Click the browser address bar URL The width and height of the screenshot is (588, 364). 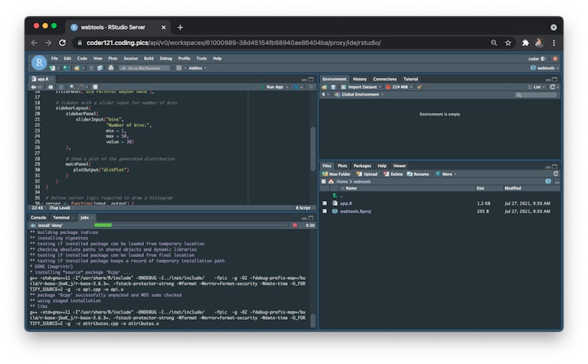point(234,43)
